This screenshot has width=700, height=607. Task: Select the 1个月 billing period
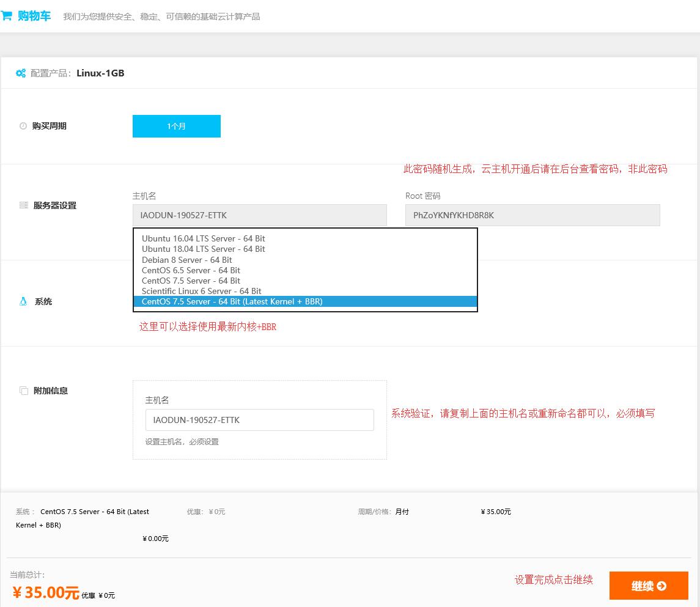(176, 126)
